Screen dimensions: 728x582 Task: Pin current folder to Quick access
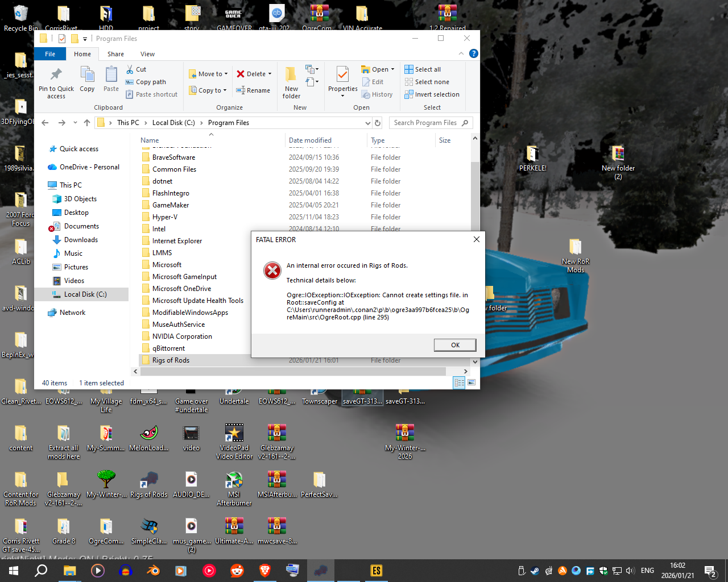(55, 81)
